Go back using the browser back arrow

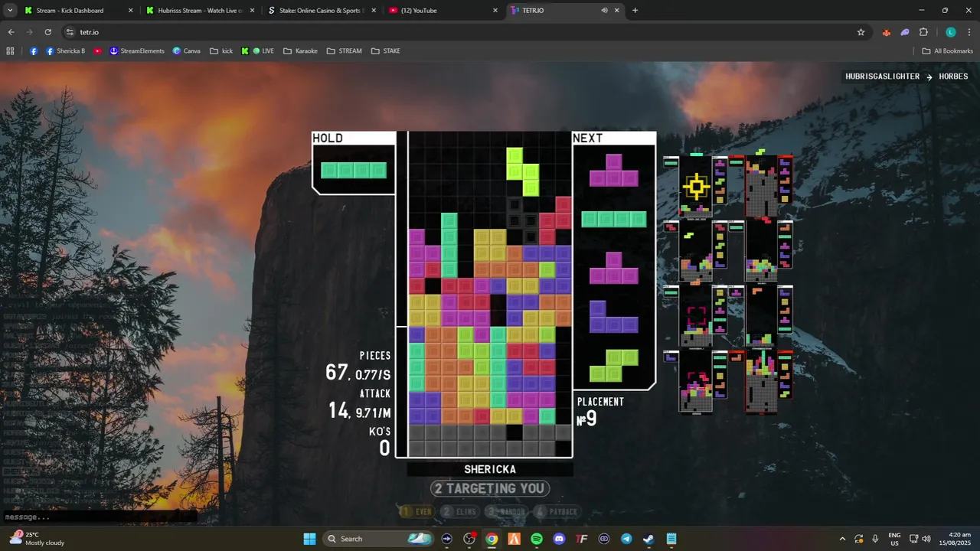(x=11, y=32)
